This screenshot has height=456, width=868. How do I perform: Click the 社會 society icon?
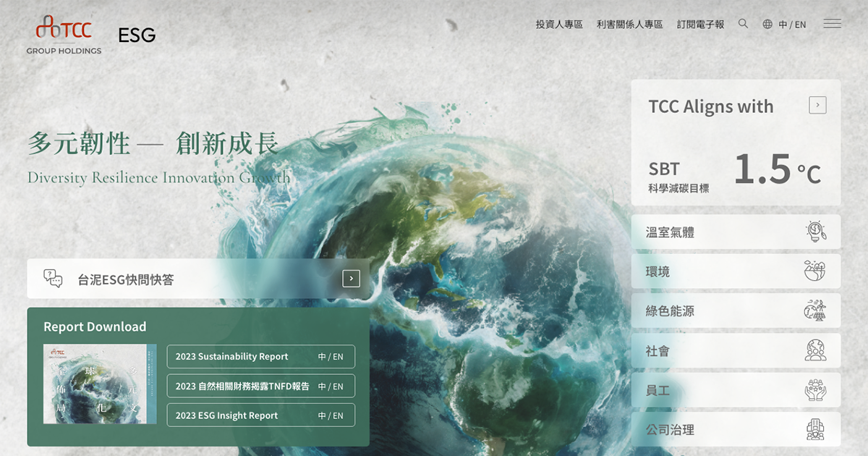coord(815,351)
